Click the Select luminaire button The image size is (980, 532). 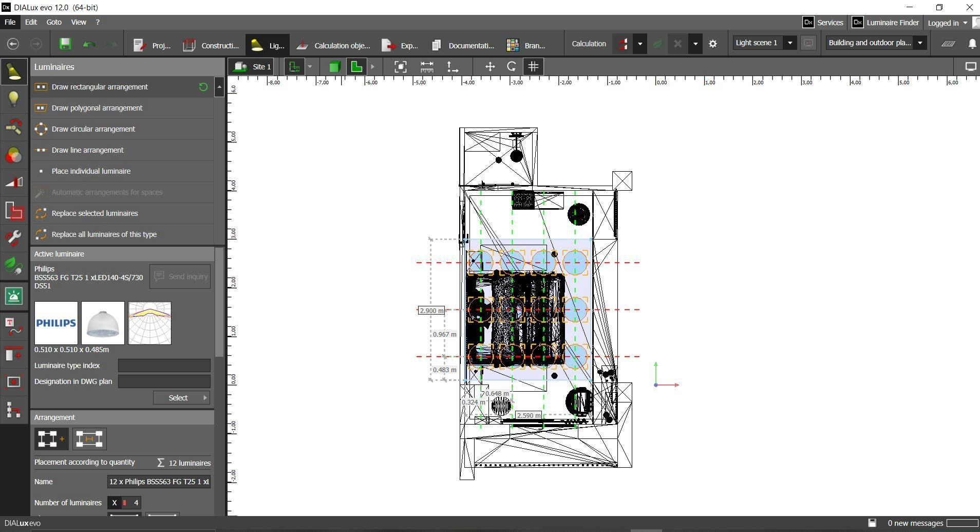click(x=181, y=398)
